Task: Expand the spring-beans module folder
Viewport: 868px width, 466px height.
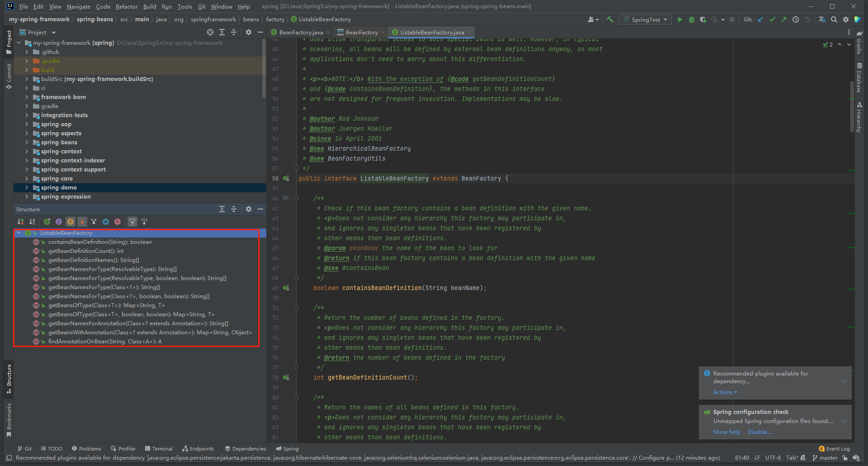Action: pos(27,143)
